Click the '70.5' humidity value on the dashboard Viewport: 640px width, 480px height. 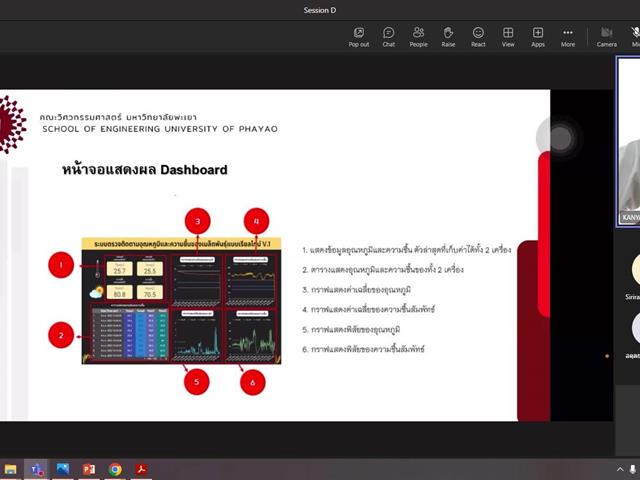[x=150, y=292]
